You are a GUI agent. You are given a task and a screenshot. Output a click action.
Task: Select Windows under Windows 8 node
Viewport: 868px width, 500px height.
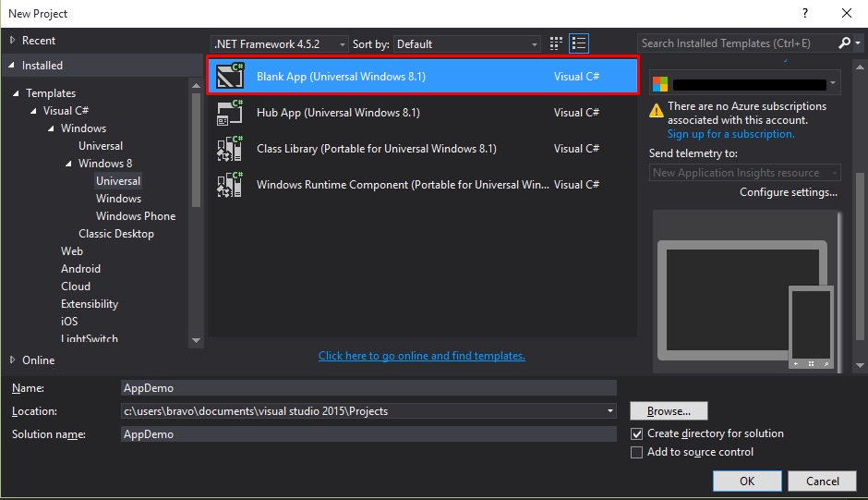pos(118,199)
